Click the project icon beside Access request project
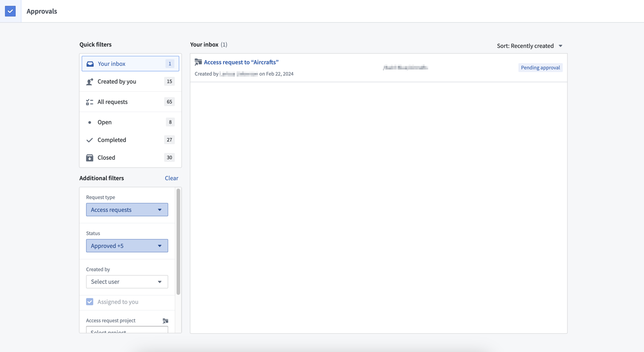Screen dimensions: 644x352 (165, 321)
